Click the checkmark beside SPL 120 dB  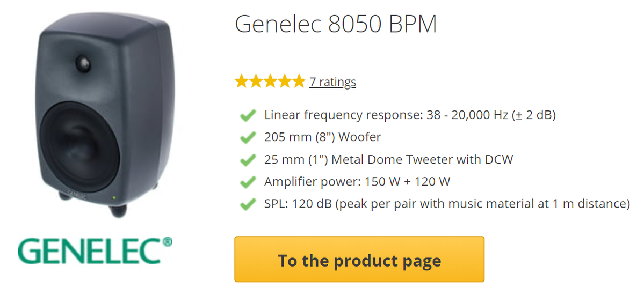point(247,204)
